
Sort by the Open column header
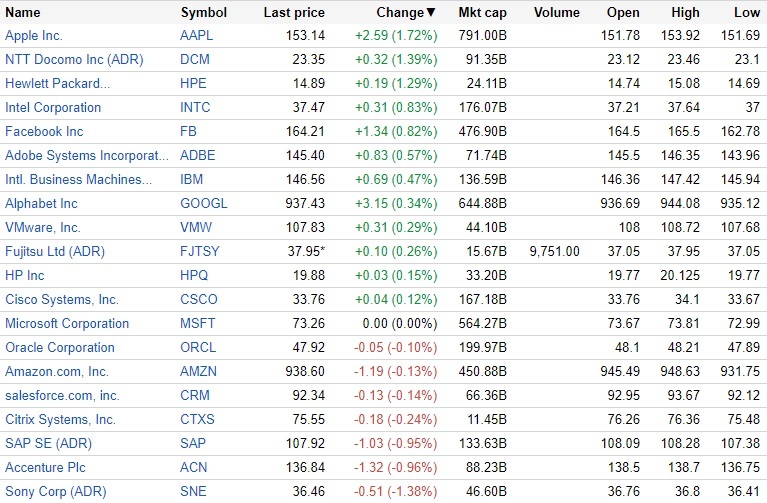[x=623, y=13]
